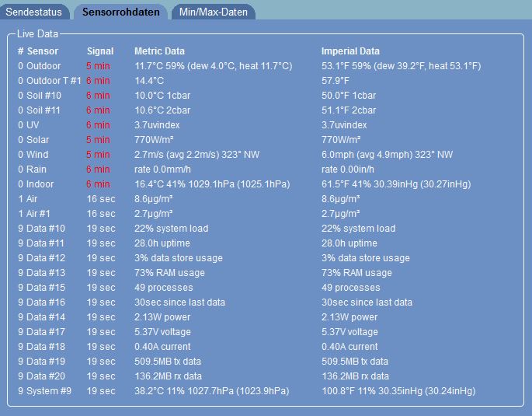Click metric value '10.6°C 2cbar'

click(x=162, y=110)
